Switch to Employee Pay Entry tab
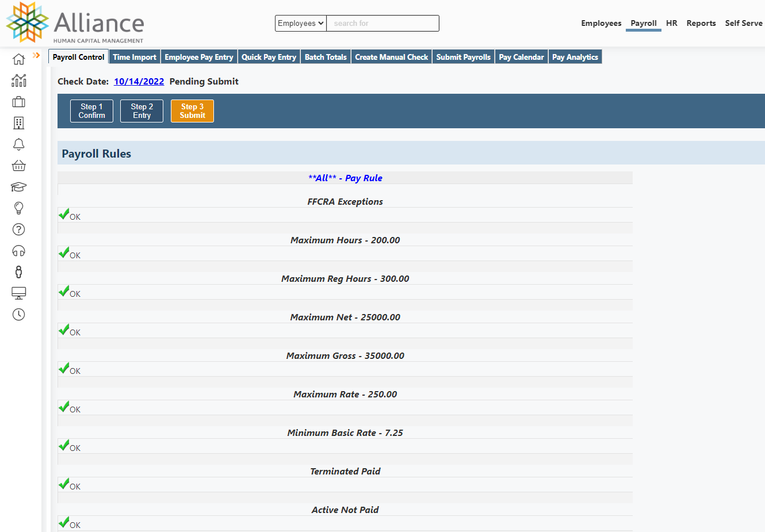The image size is (765, 532). click(x=199, y=57)
